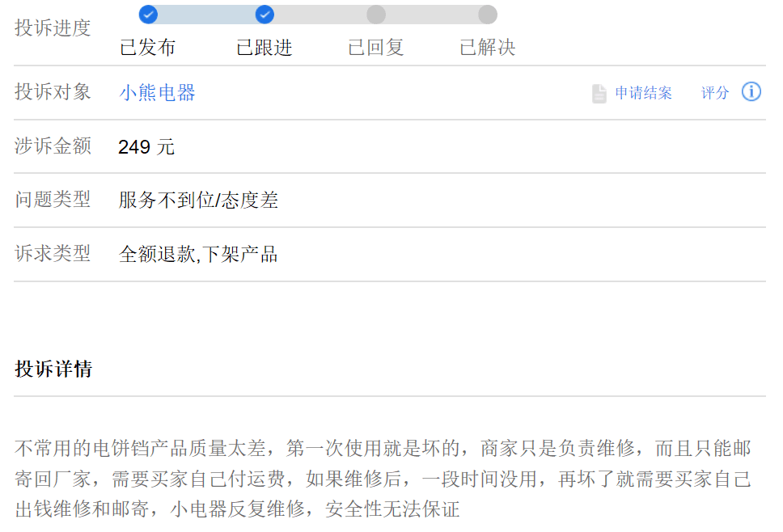The height and width of the screenshot is (532, 783).
Task: Click the 全额退款,下架产品 request text
Action: click(199, 254)
